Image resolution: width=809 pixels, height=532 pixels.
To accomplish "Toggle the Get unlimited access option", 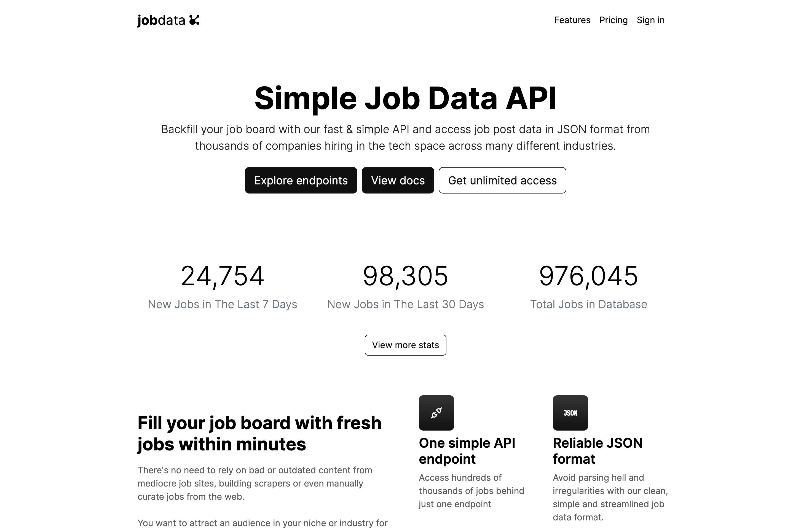I will 502,180.
